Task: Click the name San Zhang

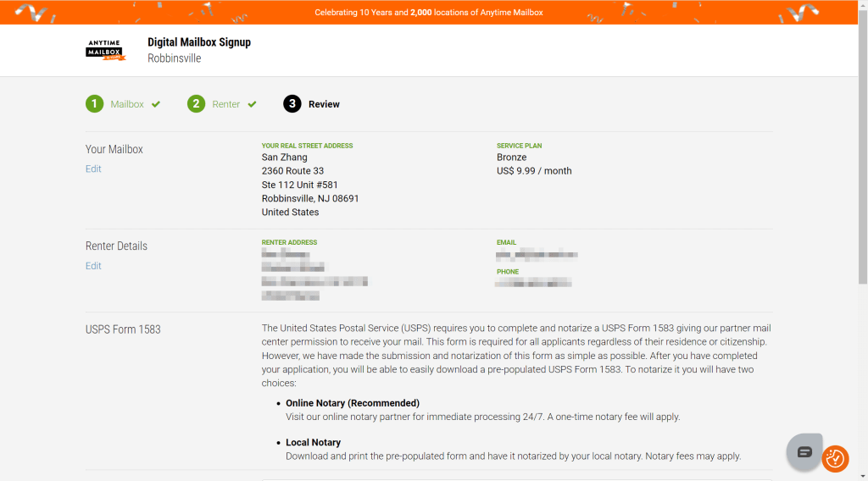Action: pyautogui.click(x=285, y=157)
